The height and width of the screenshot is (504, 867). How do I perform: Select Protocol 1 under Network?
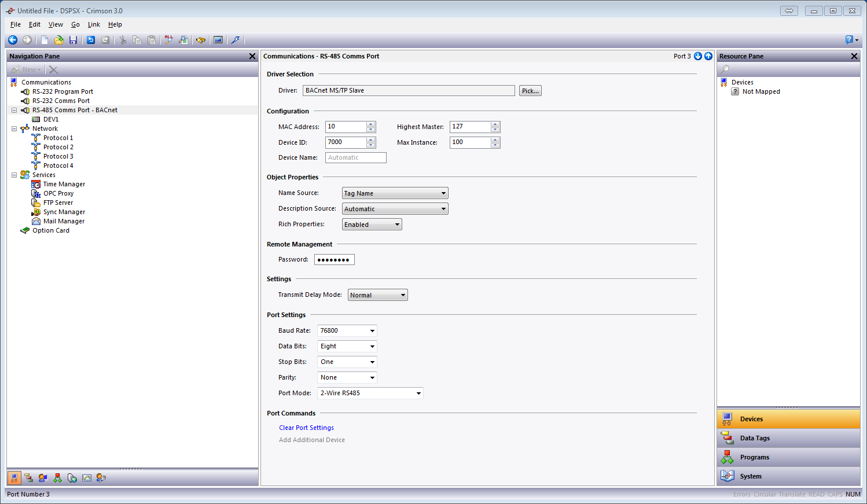click(58, 138)
